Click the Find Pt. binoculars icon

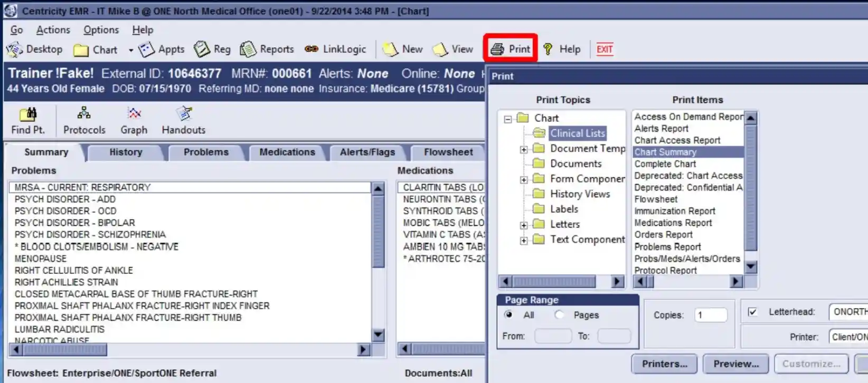(28, 114)
